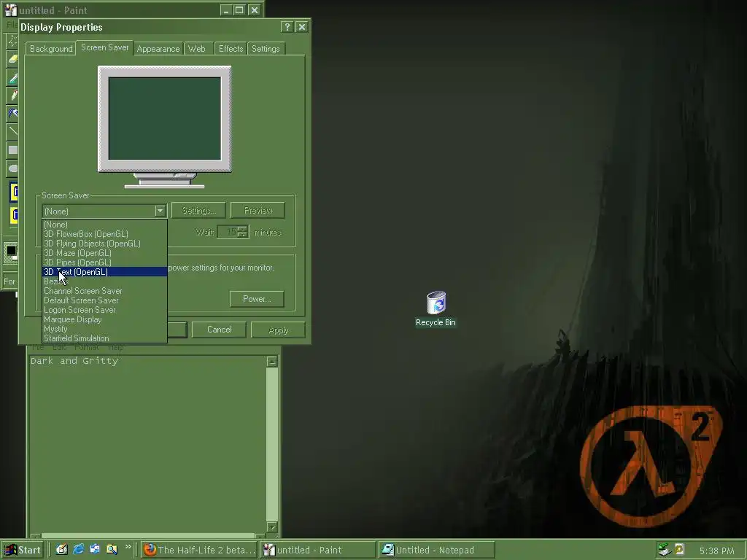Screen dimensions: 747x560
Task: Choose Mystify from the list
Action: tap(105, 329)
